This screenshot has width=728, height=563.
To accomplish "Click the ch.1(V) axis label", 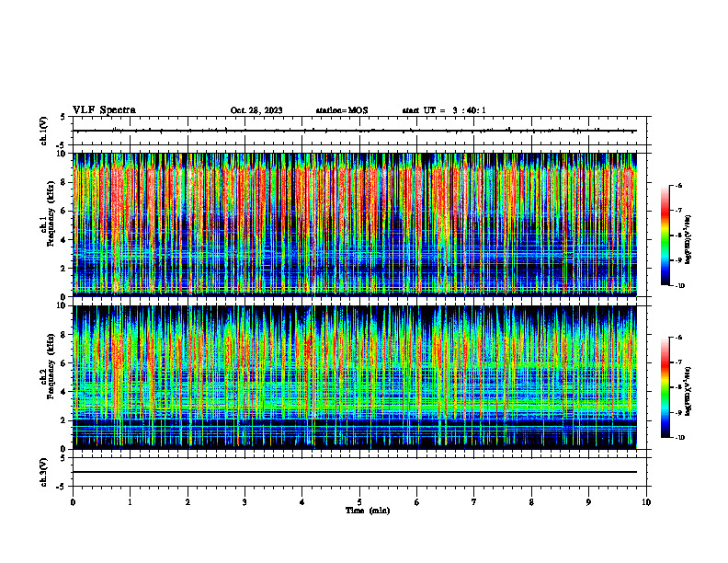I will (44, 131).
